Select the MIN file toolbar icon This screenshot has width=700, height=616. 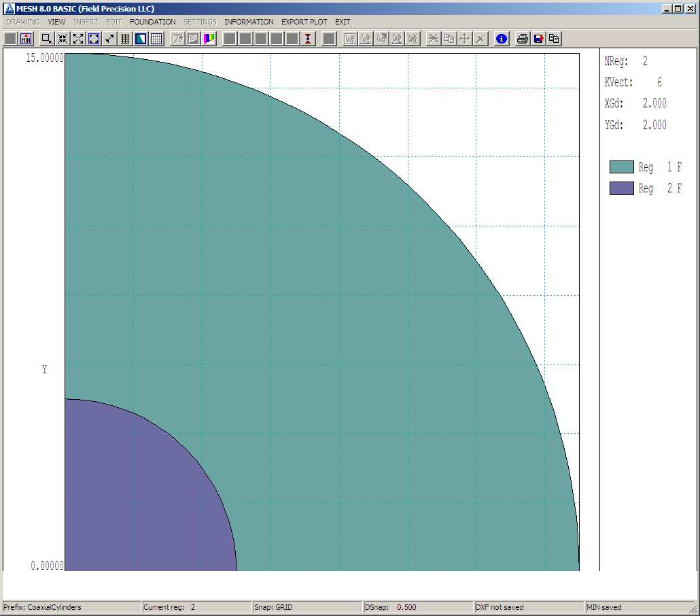(x=25, y=39)
